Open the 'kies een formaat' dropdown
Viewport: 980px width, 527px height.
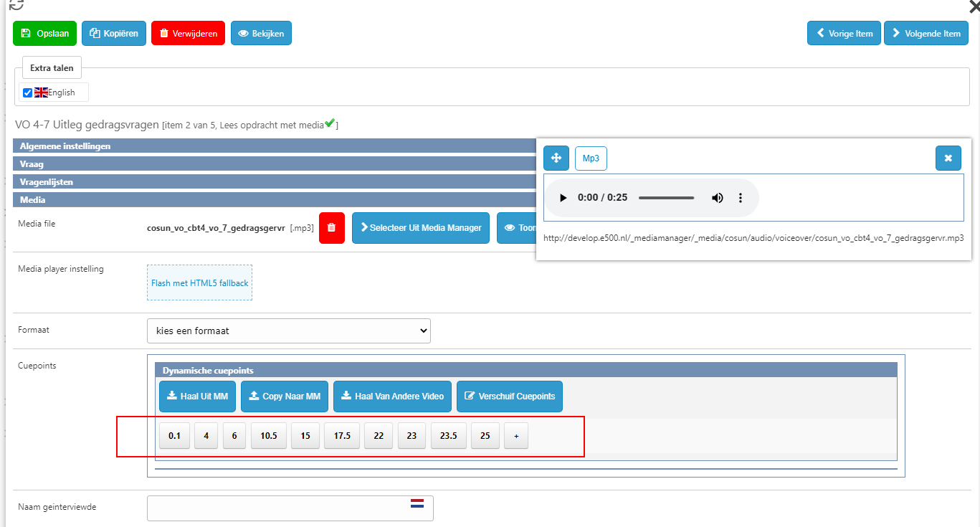288,331
